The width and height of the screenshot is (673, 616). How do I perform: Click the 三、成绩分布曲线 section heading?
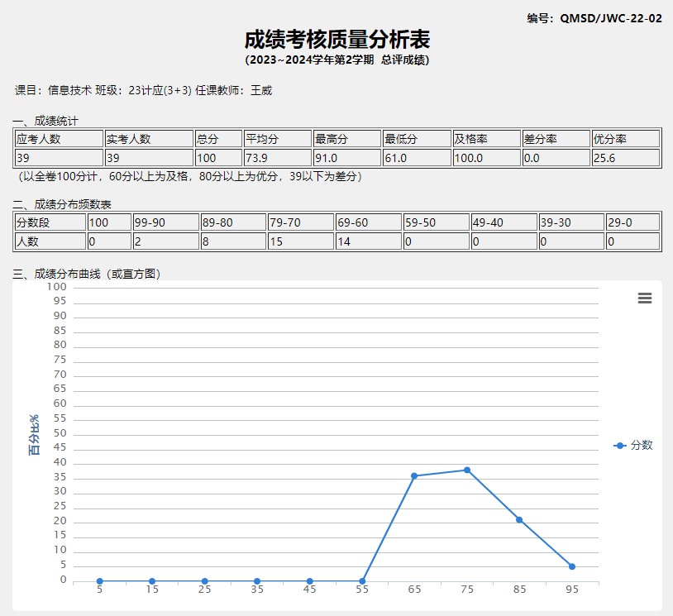(x=87, y=274)
